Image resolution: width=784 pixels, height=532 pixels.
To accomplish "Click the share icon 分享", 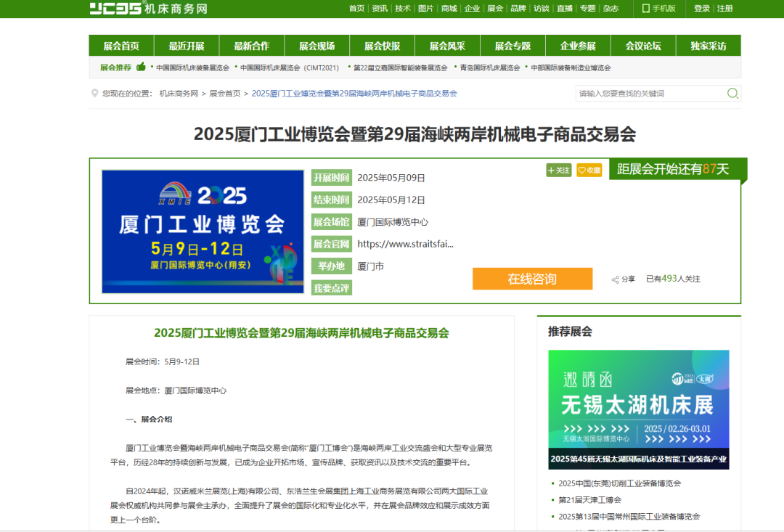I will [623, 279].
